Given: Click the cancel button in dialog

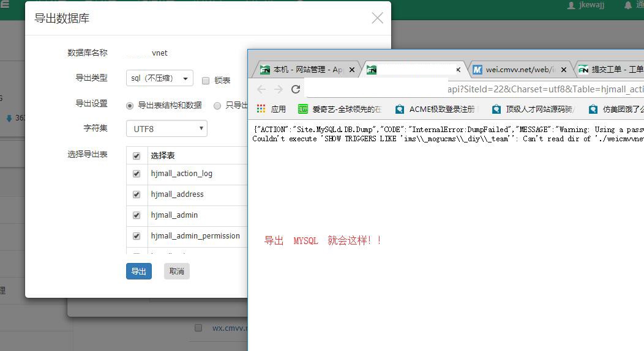Looking at the screenshot, I should 177,272.
